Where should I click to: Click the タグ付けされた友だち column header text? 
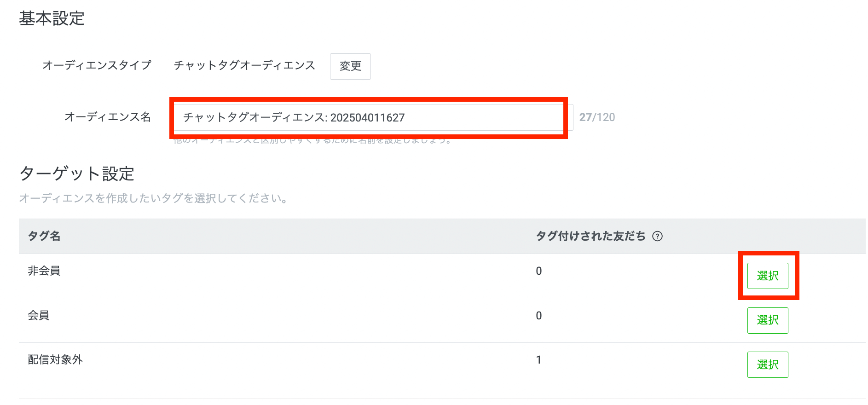pos(590,237)
